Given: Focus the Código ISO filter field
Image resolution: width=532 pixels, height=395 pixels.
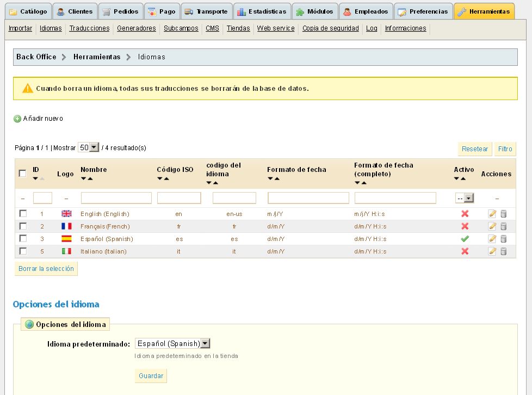Looking at the screenshot, I should coord(179,198).
